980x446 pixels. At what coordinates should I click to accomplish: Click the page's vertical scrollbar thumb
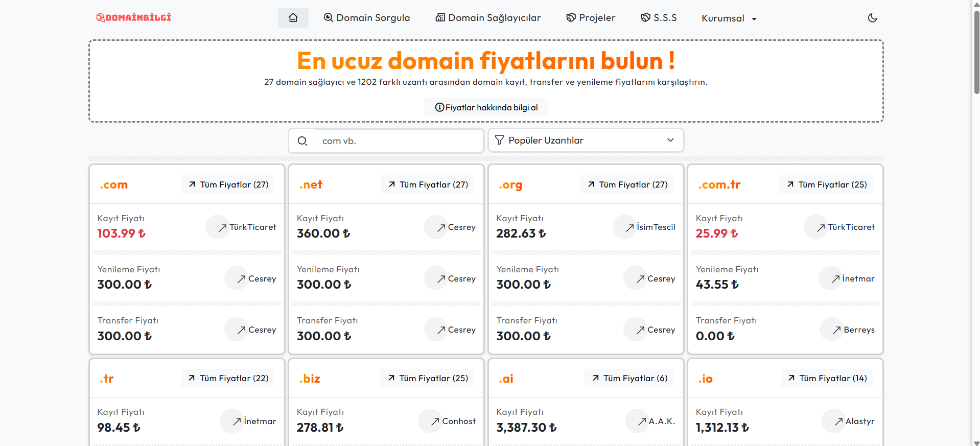point(976,51)
